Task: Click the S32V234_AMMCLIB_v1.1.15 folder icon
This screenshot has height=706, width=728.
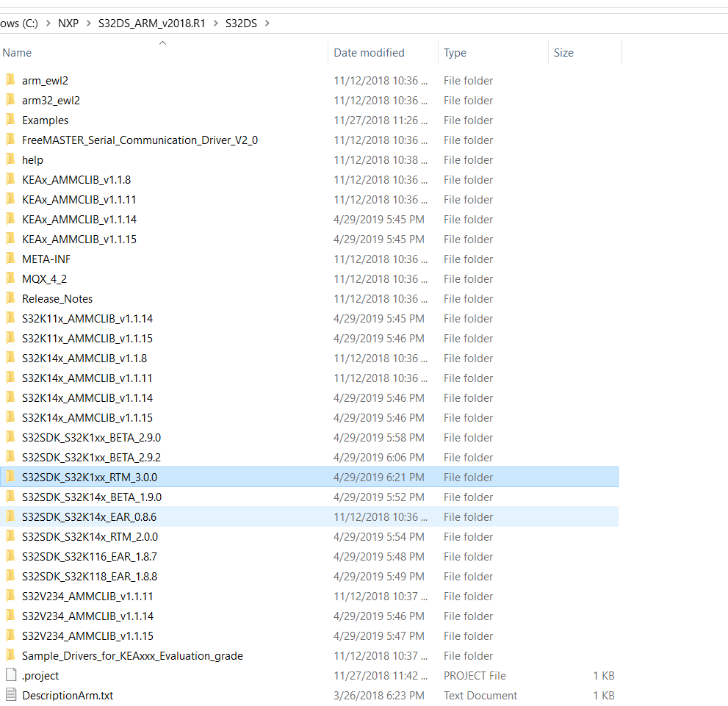Action: point(11,635)
